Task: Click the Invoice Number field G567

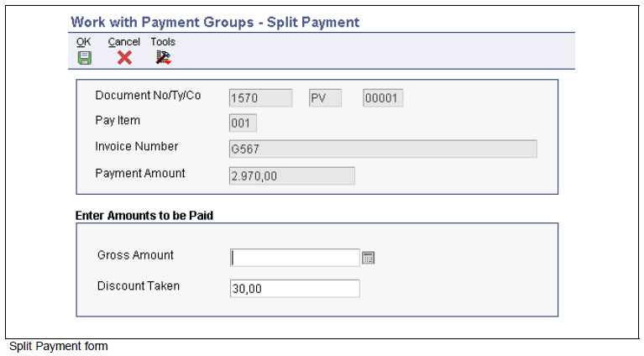Action: [x=383, y=149]
